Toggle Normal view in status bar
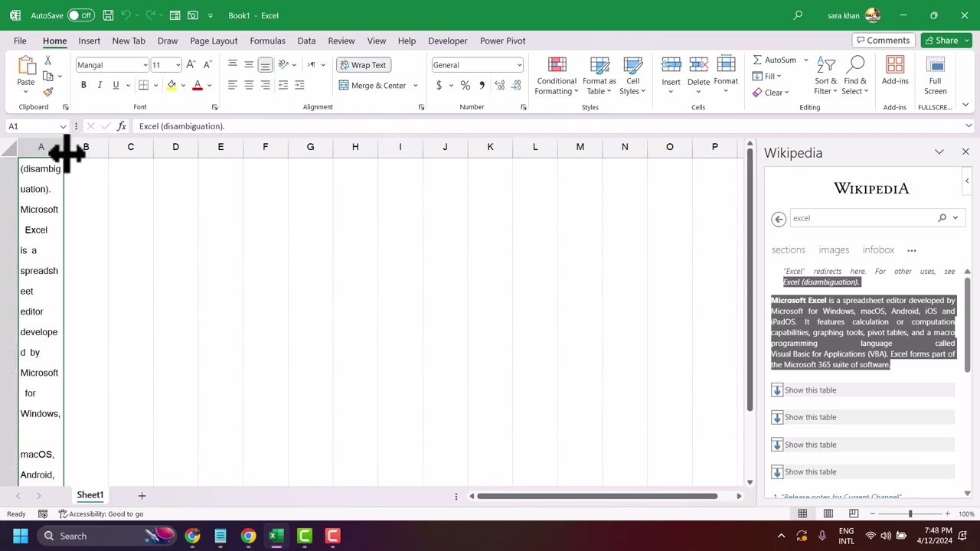The image size is (980, 551). 802,514
